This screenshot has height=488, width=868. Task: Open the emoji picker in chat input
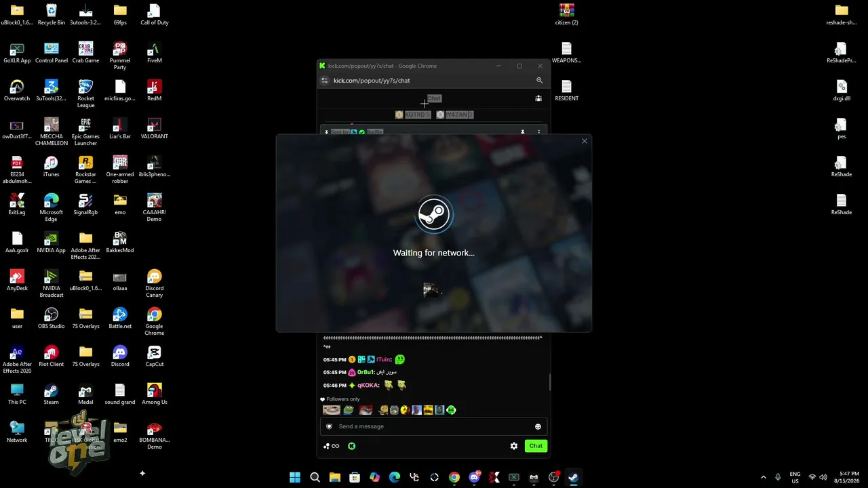[538, 426]
